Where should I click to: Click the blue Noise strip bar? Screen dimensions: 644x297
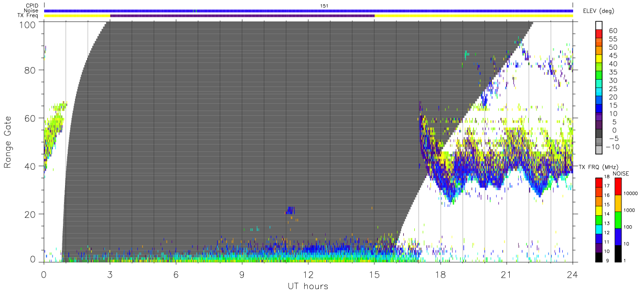click(x=308, y=10)
